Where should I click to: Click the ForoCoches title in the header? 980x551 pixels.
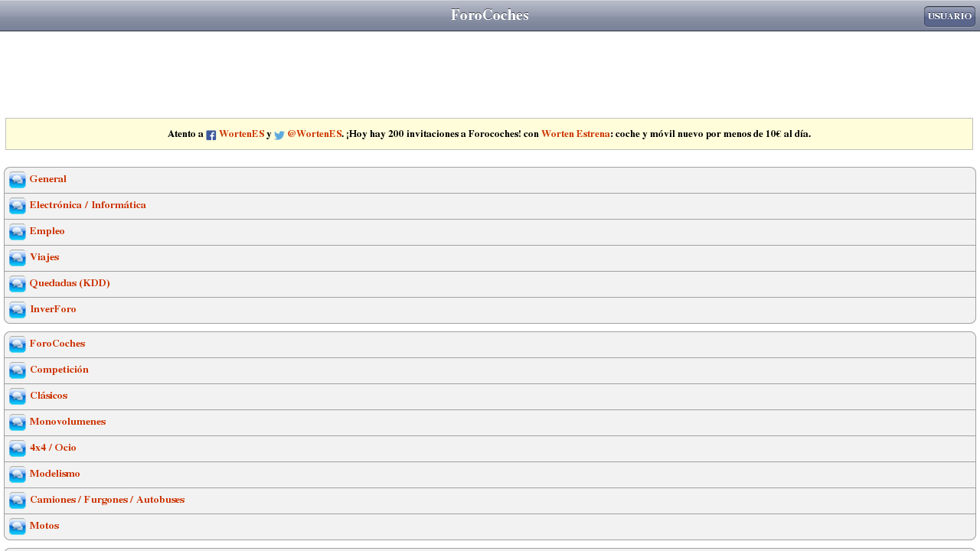tap(490, 15)
